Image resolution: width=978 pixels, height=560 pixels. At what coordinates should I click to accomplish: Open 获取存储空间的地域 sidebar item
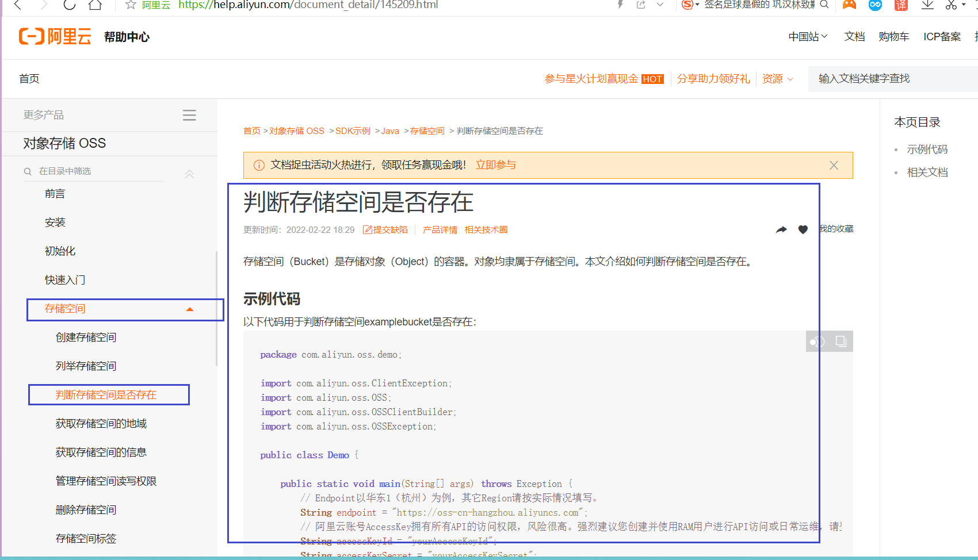[x=101, y=424]
